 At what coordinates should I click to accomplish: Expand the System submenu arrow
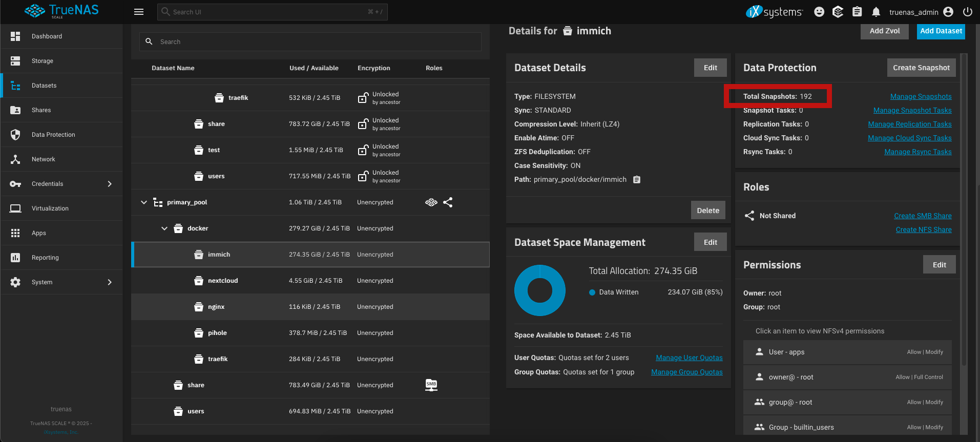point(110,282)
